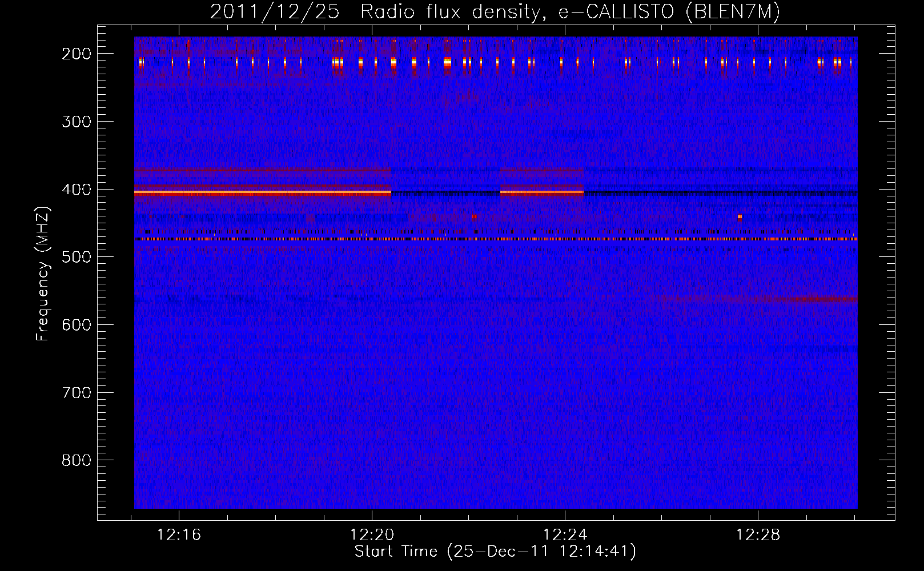Viewport: 924px width, 571px height.
Task: Click the 600 frequency tick label
Action: [x=77, y=325]
